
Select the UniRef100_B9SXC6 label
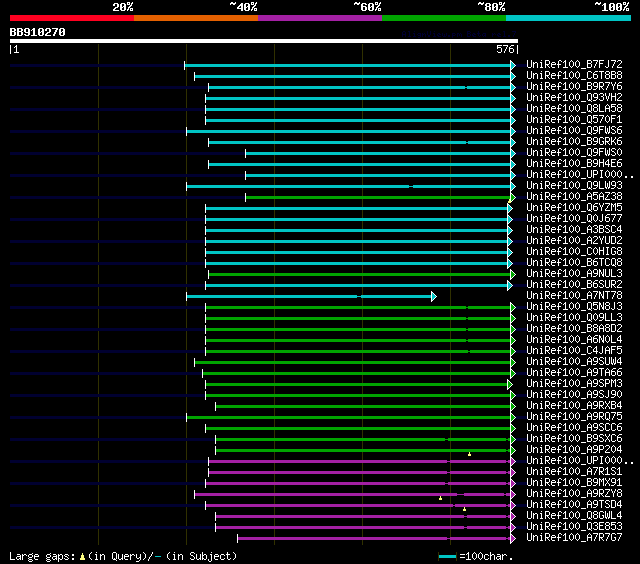[x=574, y=439]
